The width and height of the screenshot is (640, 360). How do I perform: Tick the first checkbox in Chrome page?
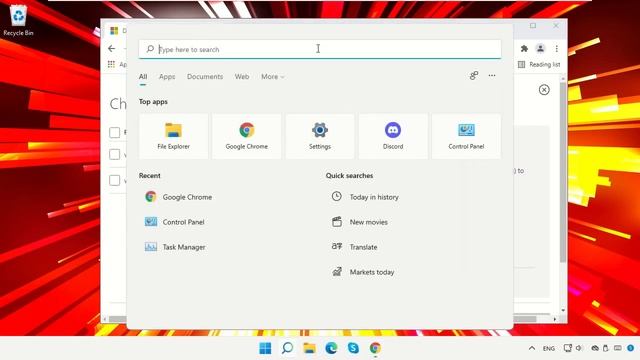115,132
